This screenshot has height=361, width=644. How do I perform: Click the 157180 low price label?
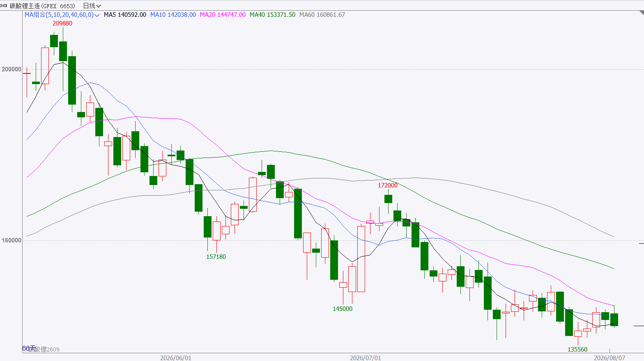coord(216,257)
